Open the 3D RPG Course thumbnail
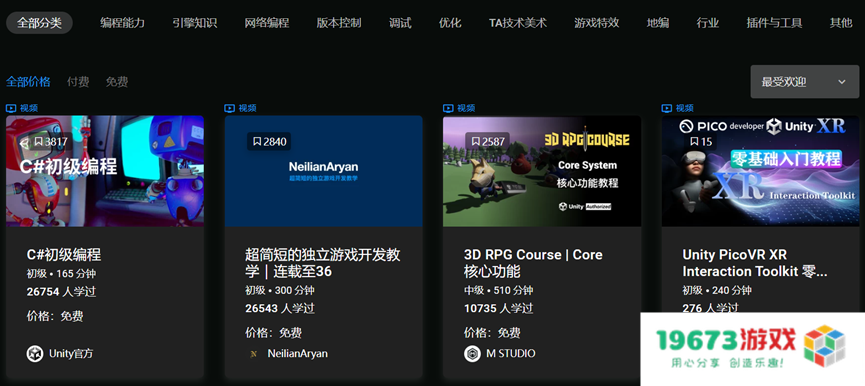The image size is (865, 386). (x=542, y=171)
